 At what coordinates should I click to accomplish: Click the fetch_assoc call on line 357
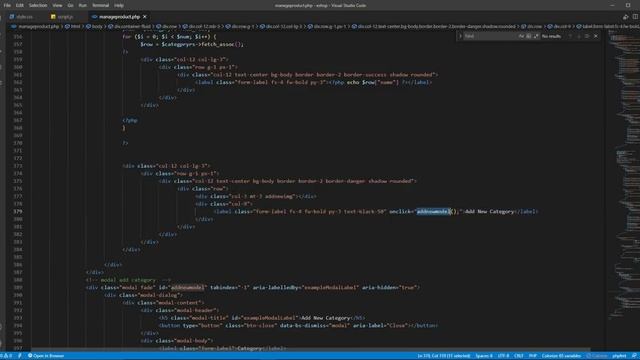(x=222, y=44)
